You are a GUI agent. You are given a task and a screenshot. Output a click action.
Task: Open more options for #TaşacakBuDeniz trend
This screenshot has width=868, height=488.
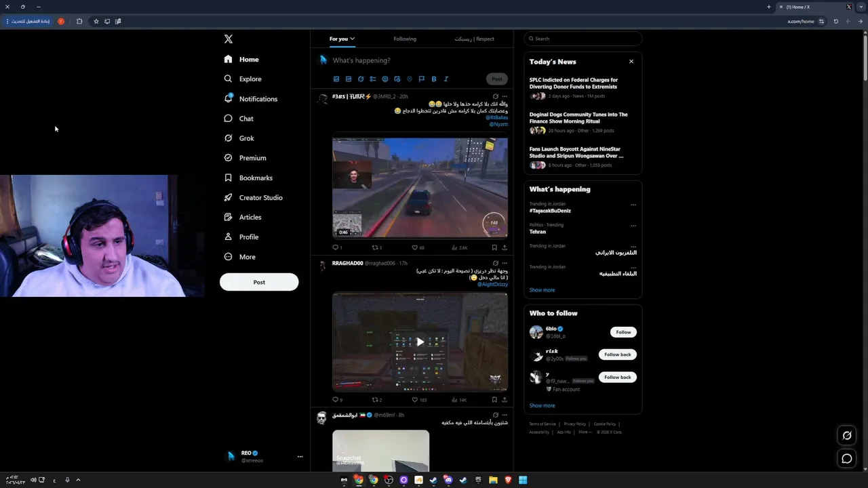click(x=633, y=205)
